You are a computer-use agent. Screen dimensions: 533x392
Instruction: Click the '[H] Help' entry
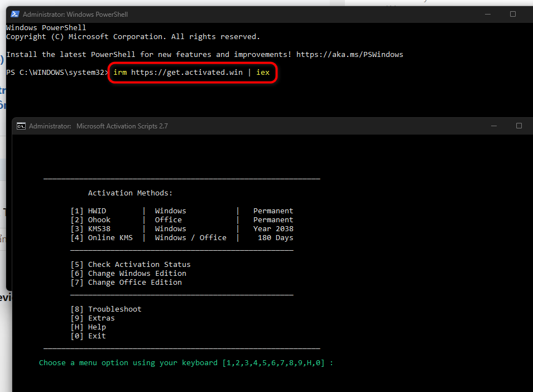click(x=88, y=327)
